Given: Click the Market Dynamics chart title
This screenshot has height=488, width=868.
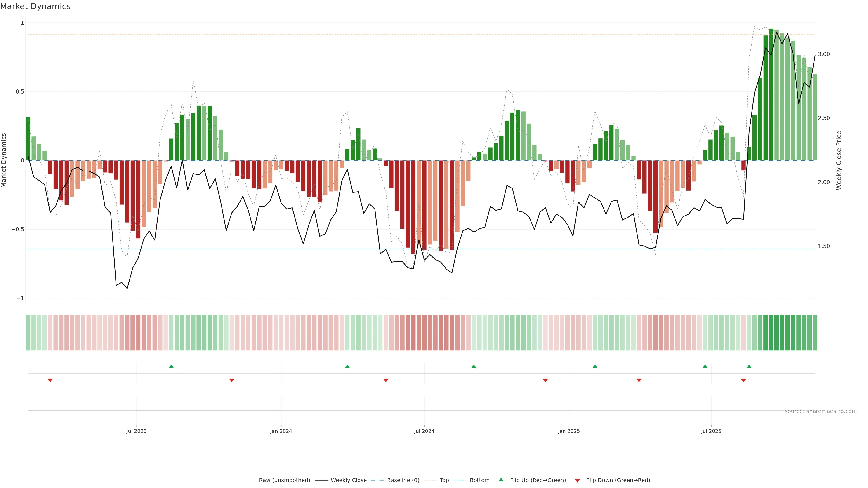Looking at the screenshot, I should 35,6.
